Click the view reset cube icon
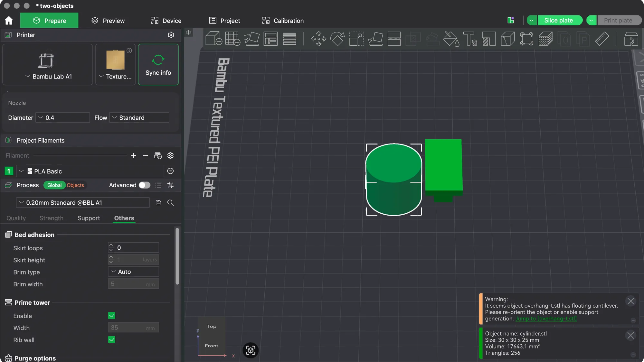The height and width of the screenshot is (362, 644). point(251,350)
